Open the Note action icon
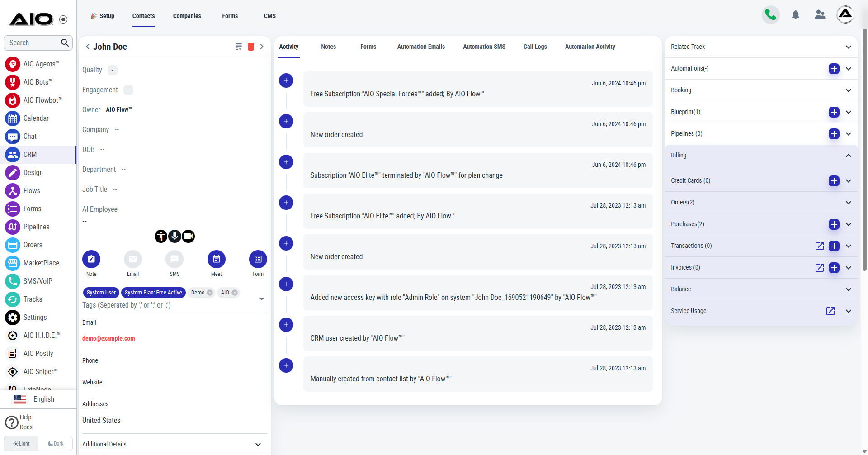The height and width of the screenshot is (455, 868). coord(91,259)
